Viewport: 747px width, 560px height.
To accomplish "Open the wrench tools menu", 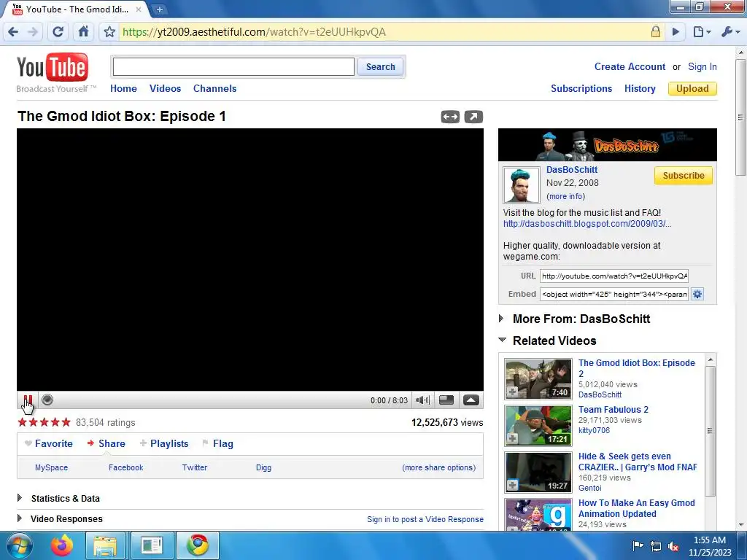I will pyautogui.click(x=730, y=32).
